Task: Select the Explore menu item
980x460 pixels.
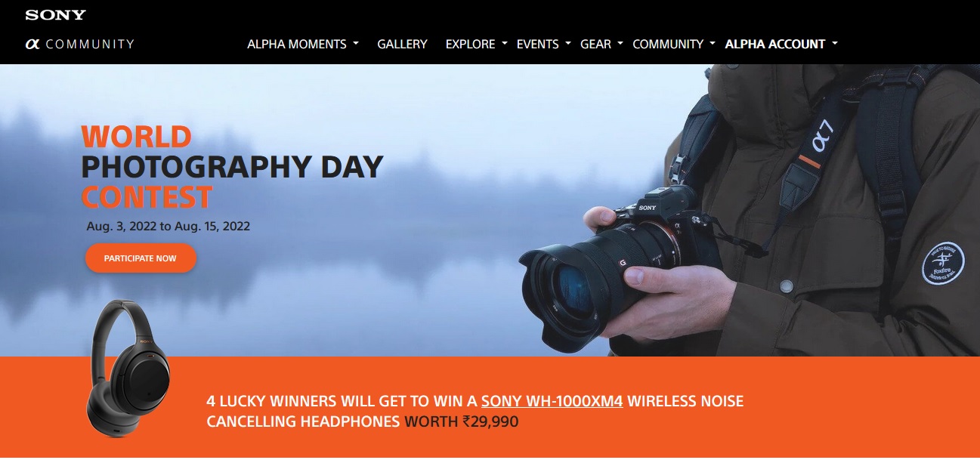Action: click(x=470, y=44)
